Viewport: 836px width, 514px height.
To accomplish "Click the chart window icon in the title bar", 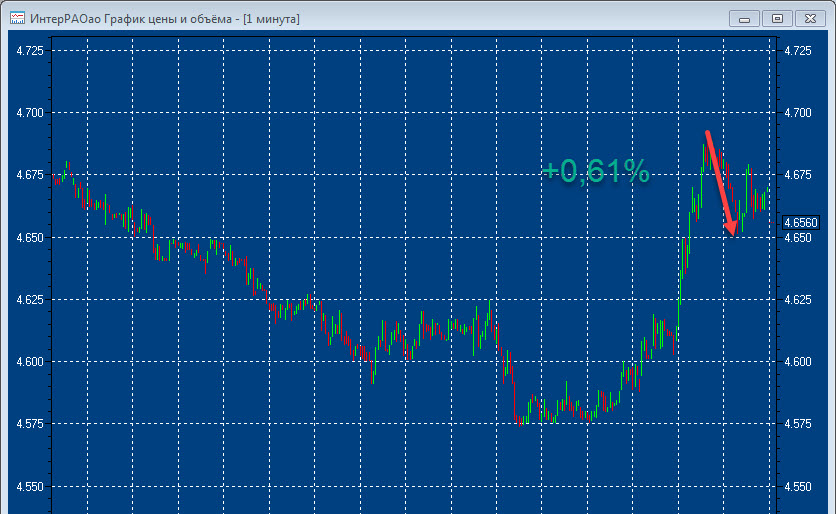I will pos(18,19).
